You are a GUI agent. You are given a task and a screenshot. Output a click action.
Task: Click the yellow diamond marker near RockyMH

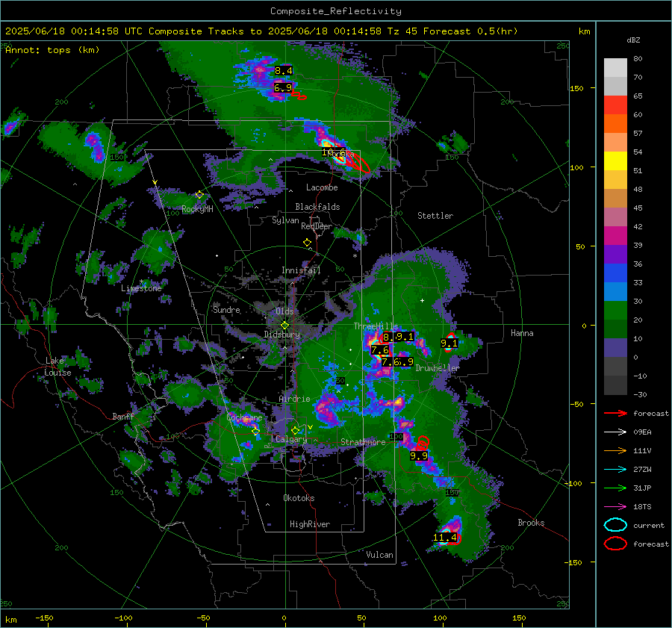(x=199, y=195)
